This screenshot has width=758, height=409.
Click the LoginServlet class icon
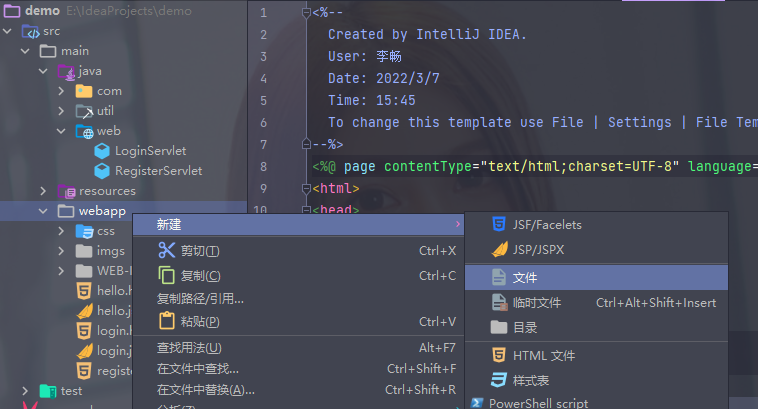point(102,151)
